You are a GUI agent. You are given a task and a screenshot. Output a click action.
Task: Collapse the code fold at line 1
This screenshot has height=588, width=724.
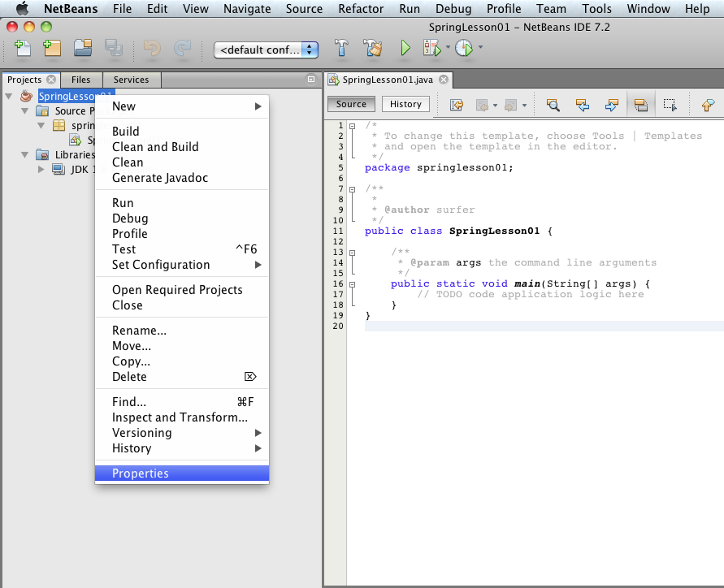353,126
